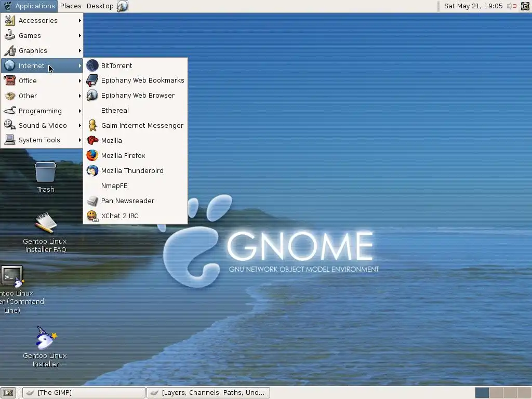Switch to the first workspace
This screenshot has width=532, height=399.
click(482, 393)
